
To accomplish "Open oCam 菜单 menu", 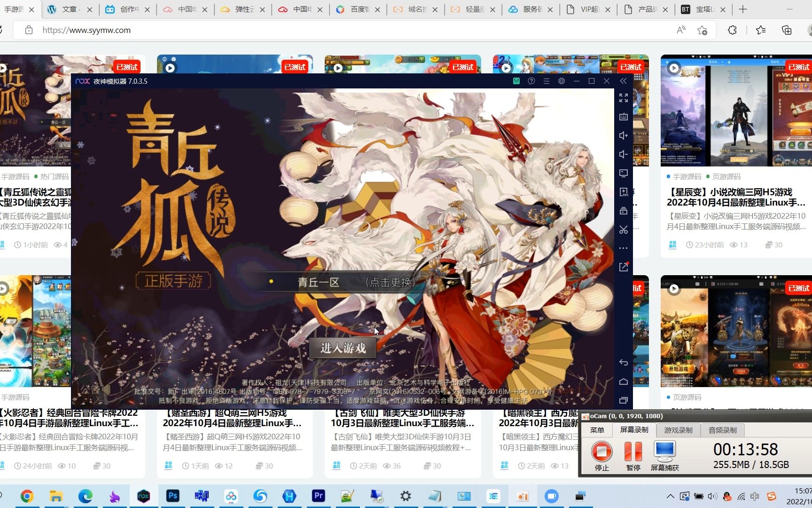I will click(x=597, y=430).
